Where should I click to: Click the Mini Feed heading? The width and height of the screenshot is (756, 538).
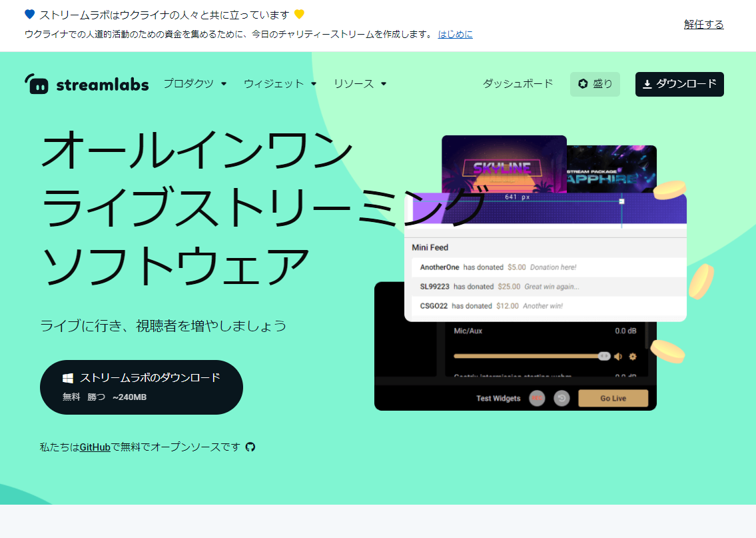click(430, 247)
